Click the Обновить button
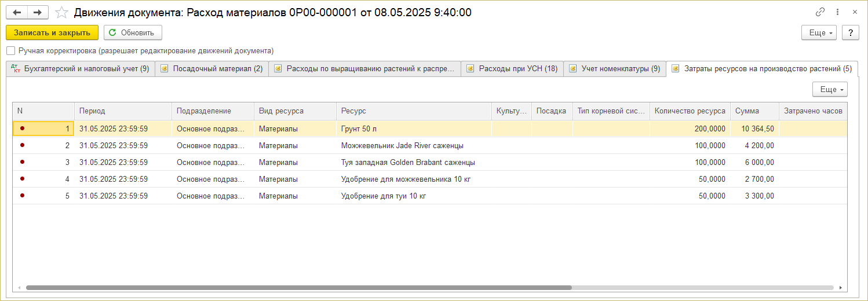The height and width of the screenshot is (301, 868). click(133, 32)
